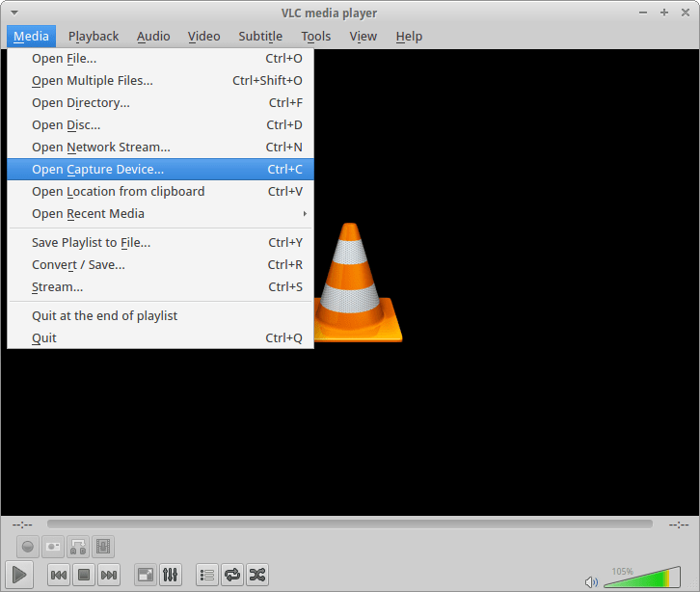Toggle the playlist icon
Screen dimensions: 700x592
pos(207,575)
